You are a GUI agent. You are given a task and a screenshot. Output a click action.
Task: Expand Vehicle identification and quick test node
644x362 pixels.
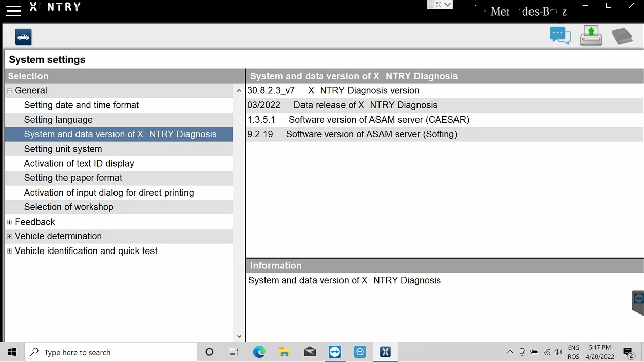click(x=10, y=251)
